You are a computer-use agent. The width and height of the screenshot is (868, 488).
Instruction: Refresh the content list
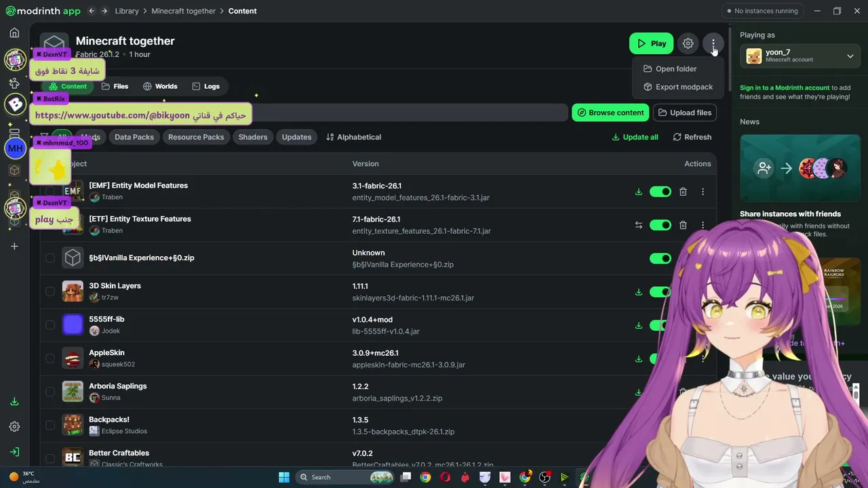click(x=692, y=137)
